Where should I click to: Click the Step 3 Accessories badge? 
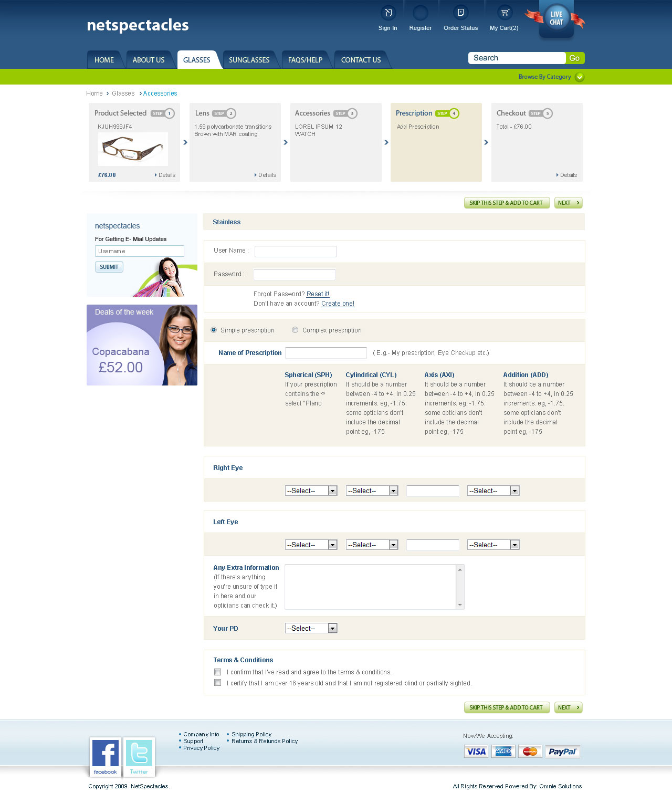345,113
